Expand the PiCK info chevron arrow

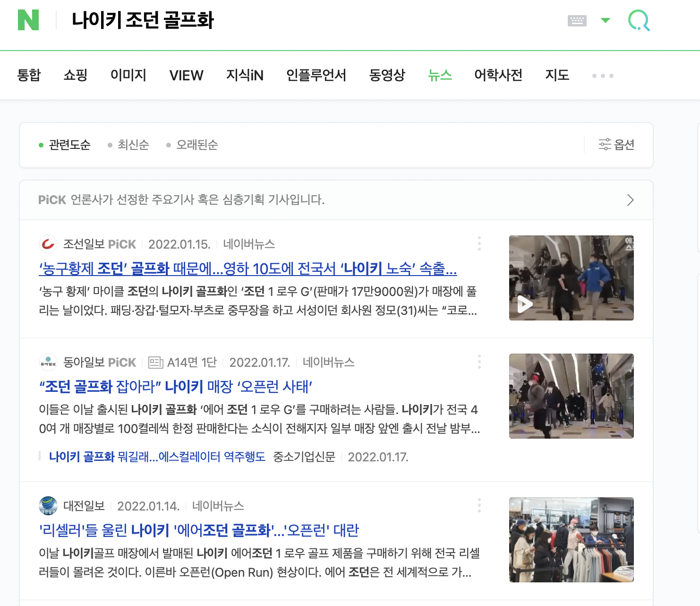click(630, 200)
